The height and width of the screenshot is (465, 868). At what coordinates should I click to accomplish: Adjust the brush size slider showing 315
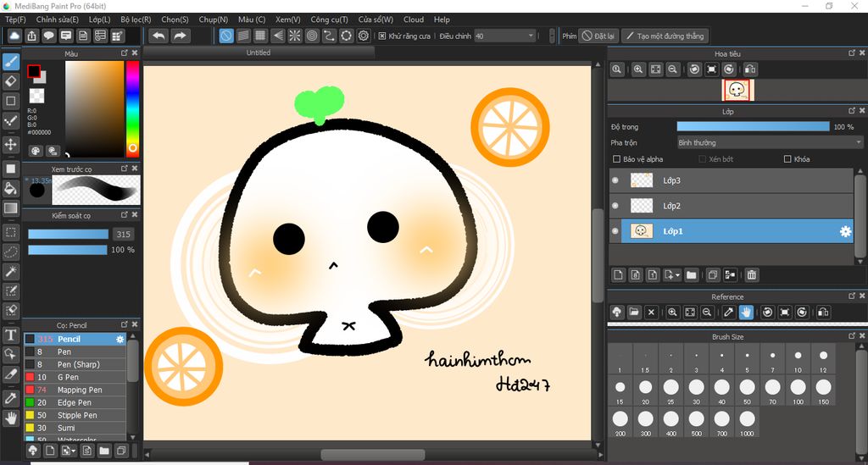tap(68, 235)
